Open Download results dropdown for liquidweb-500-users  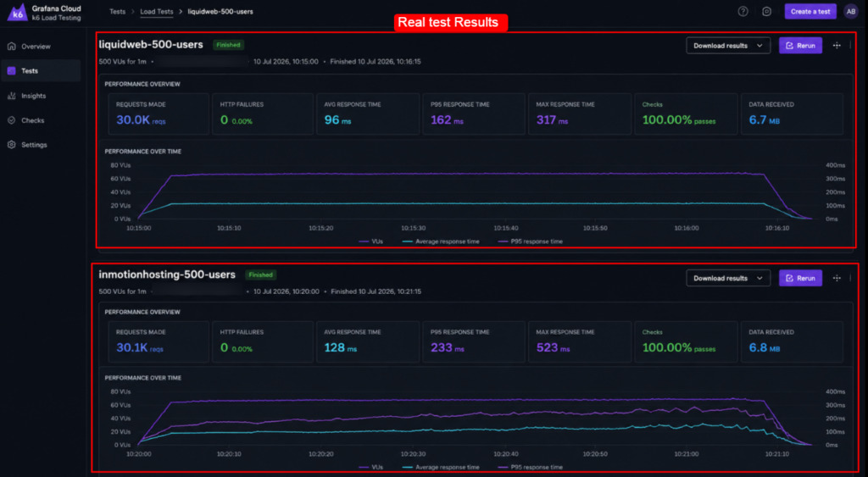click(728, 46)
